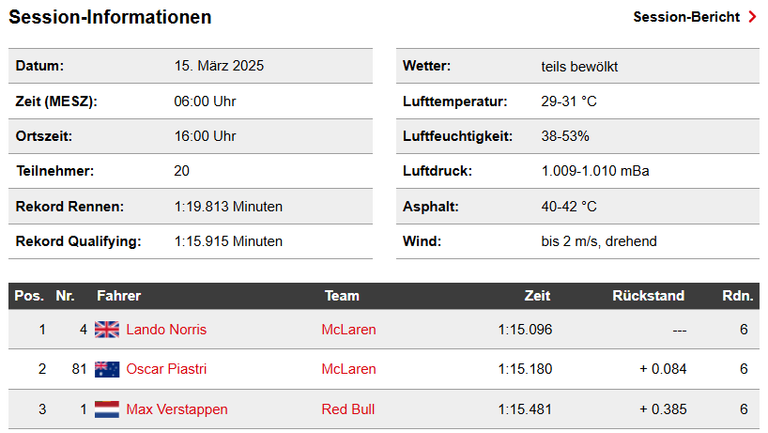Open Lando Norris driver link
Screen dimensions: 768x433
pyautogui.click(x=166, y=330)
